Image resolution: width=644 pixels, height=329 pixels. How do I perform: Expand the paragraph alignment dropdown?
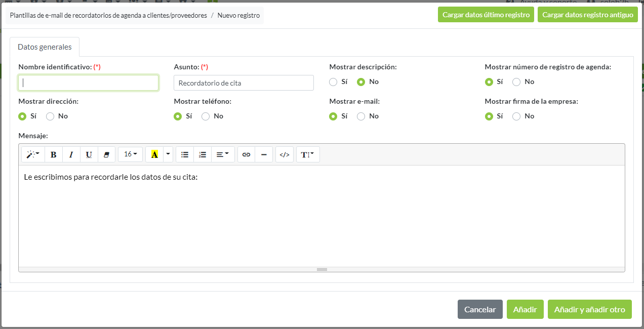click(x=222, y=154)
